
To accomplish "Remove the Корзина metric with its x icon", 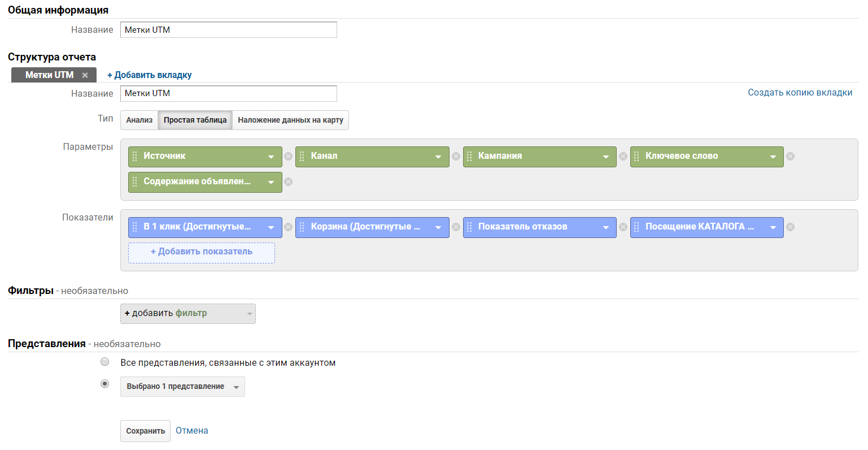I will [x=456, y=227].
